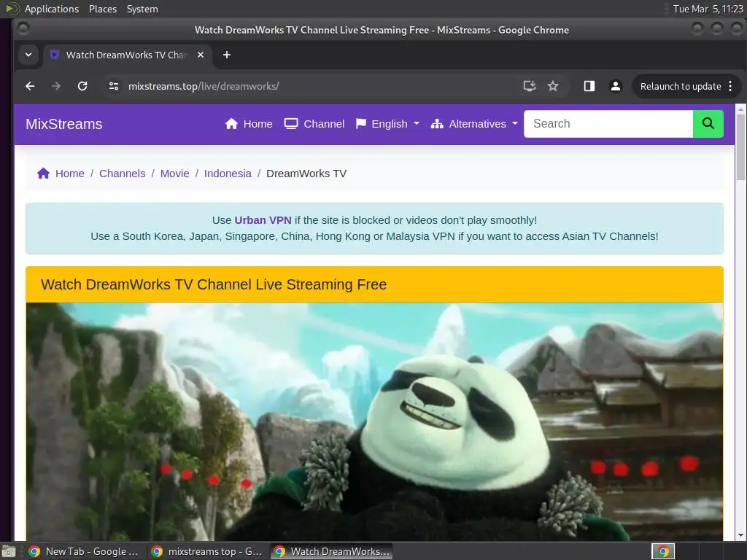Click the install app icon in address bar
The width and height of the screenshot is (747, 560).
click(x=530, y=86)
